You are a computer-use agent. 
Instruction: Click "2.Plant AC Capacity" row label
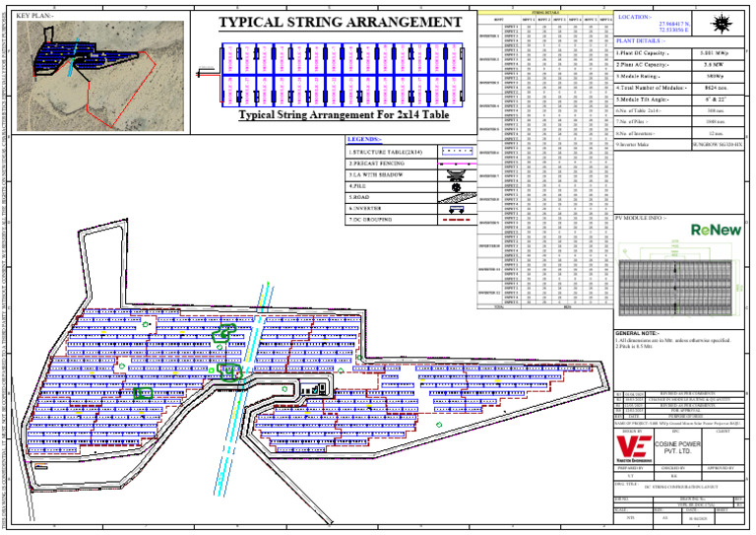(x=642, y=65)
